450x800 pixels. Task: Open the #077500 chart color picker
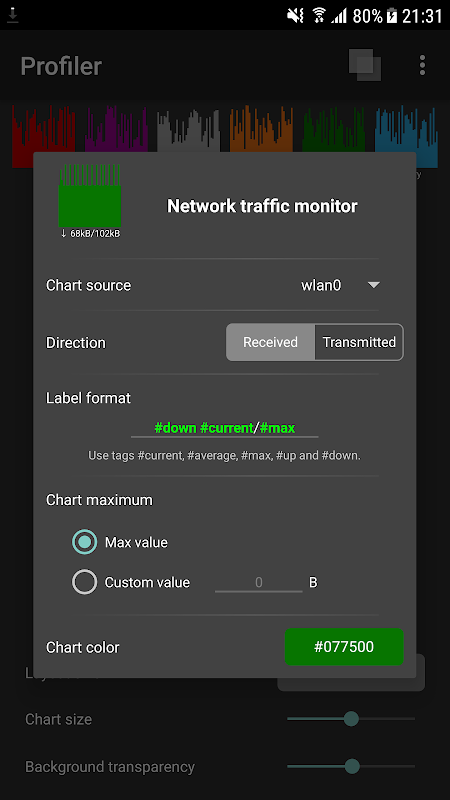[x=344, y=646]
